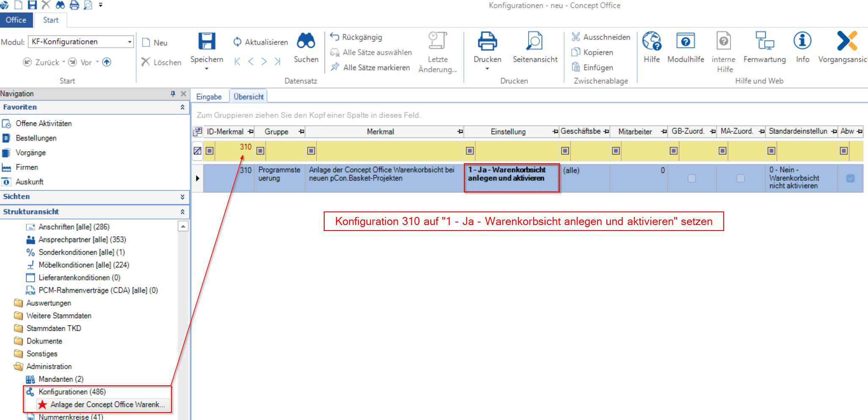Click filter operator box for ID-Merkmal

coord(209,151)
